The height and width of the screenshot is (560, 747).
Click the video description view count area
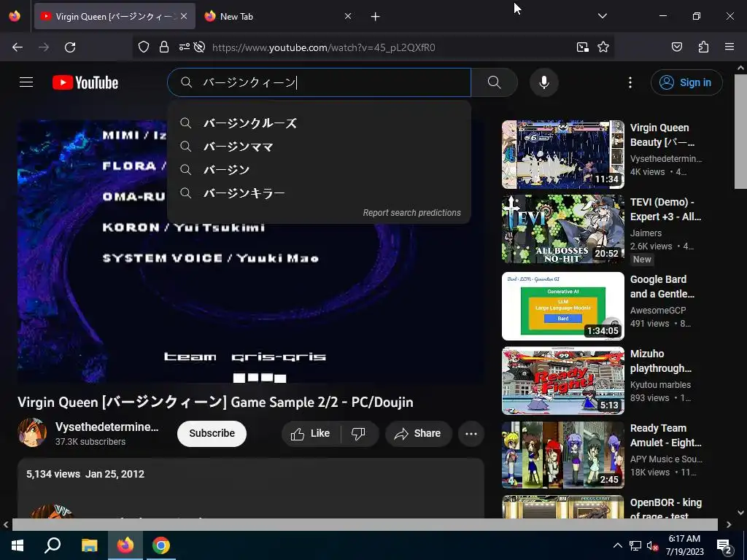85,474
